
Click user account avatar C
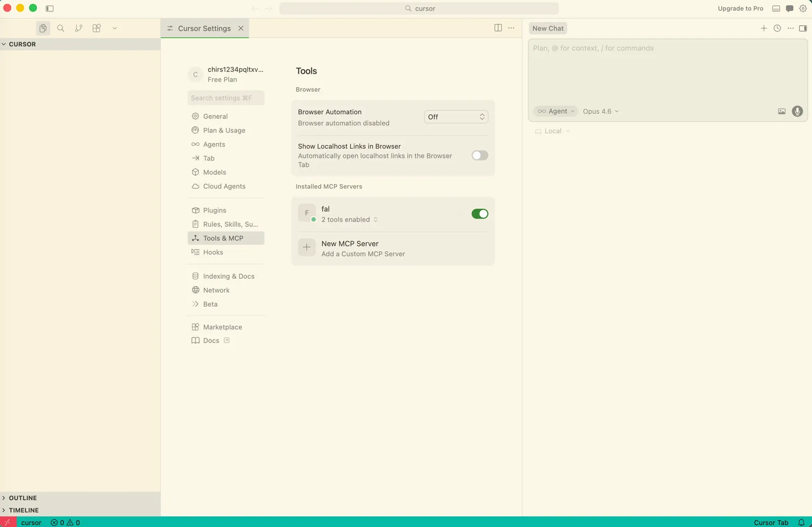(x=195, y=75)
